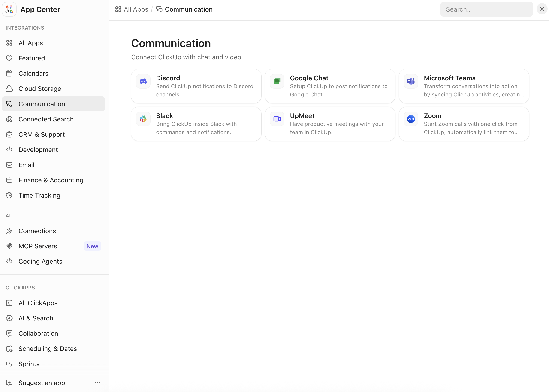Switch to MCP Servers section
The width and height of the screenshot is (549, 392).
point(53,246)
